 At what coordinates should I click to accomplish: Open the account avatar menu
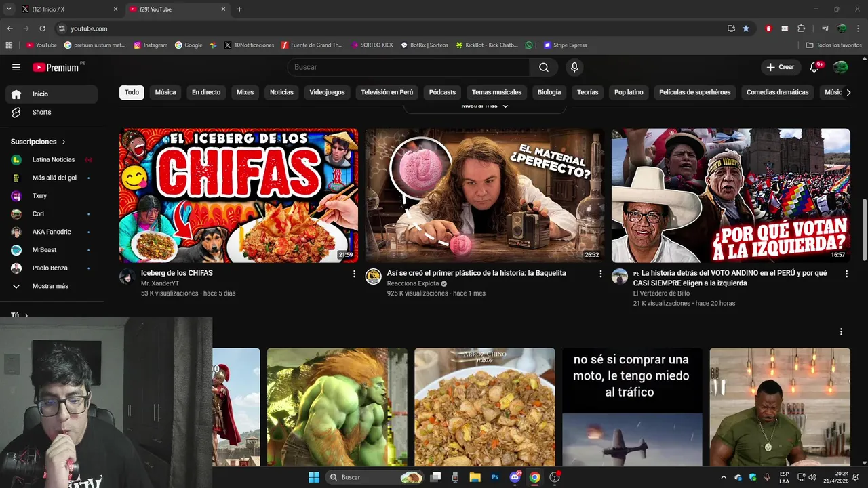tap(840, 67)
